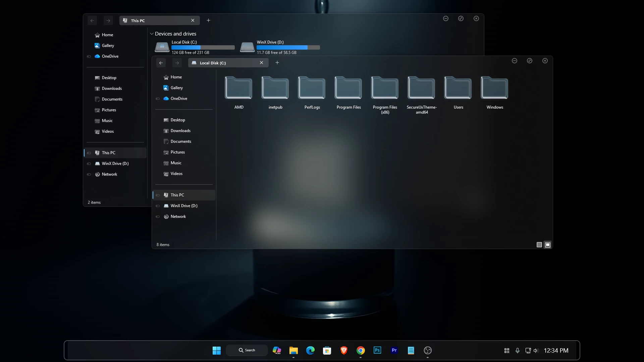
Task: Open the AMD folder
Action: pos(238,88)
